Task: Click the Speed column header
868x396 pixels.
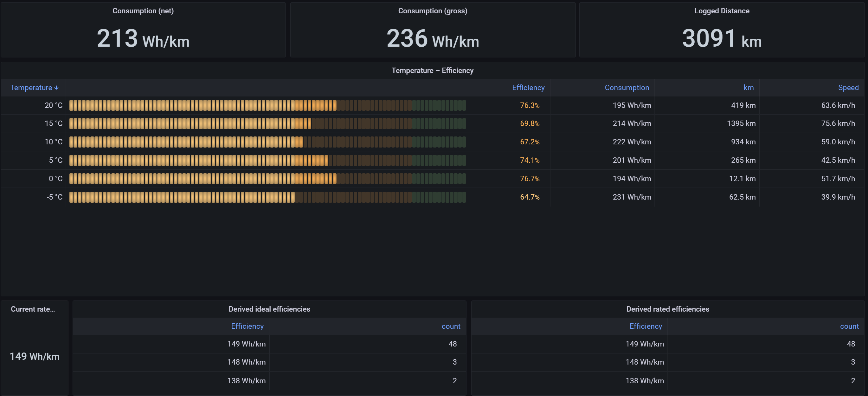Action: [848, 88]
